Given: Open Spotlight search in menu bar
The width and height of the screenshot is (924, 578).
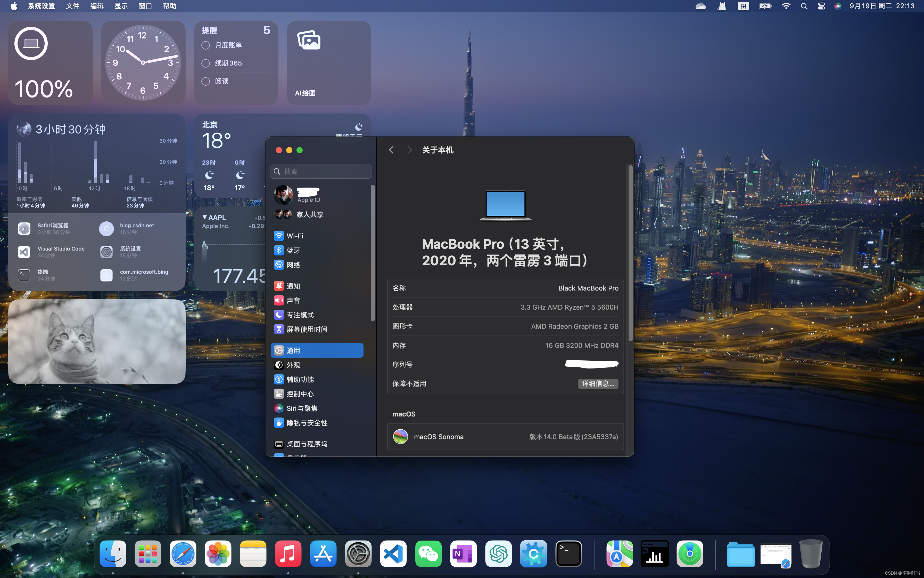Looking at the screenshot, I should click(x=804, y=6).
